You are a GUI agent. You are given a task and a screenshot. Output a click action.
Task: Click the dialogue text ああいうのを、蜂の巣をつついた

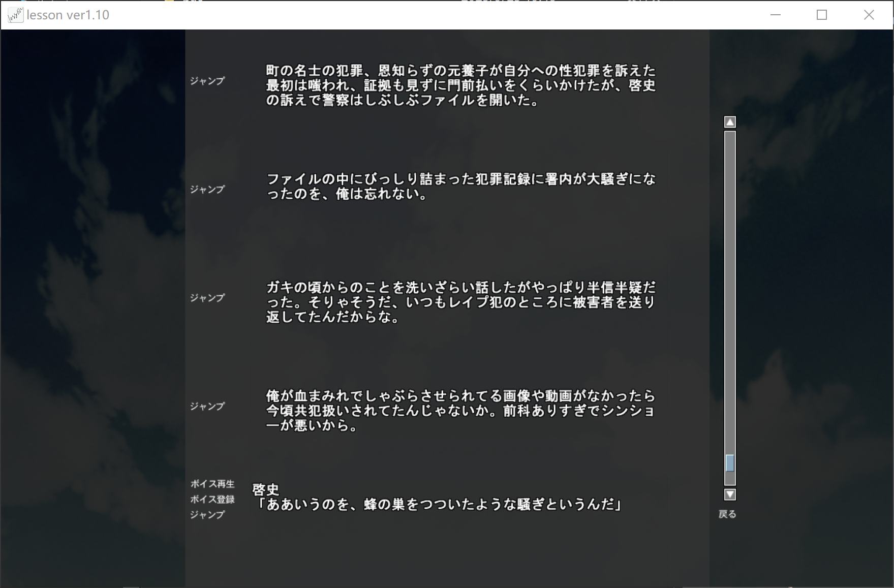pos(440,504)
